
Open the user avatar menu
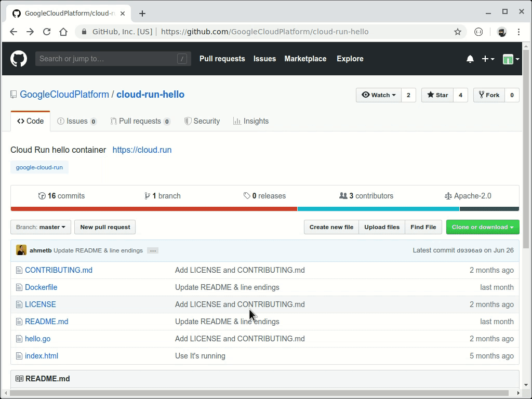tap(511, 59)
